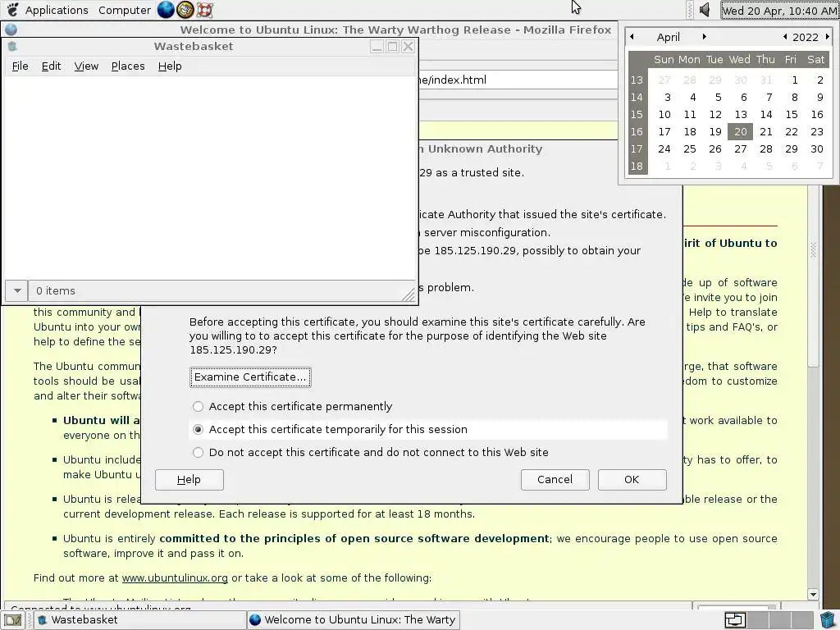
Task: Open Evolution mail launcher in top panel
Action: 185,10
